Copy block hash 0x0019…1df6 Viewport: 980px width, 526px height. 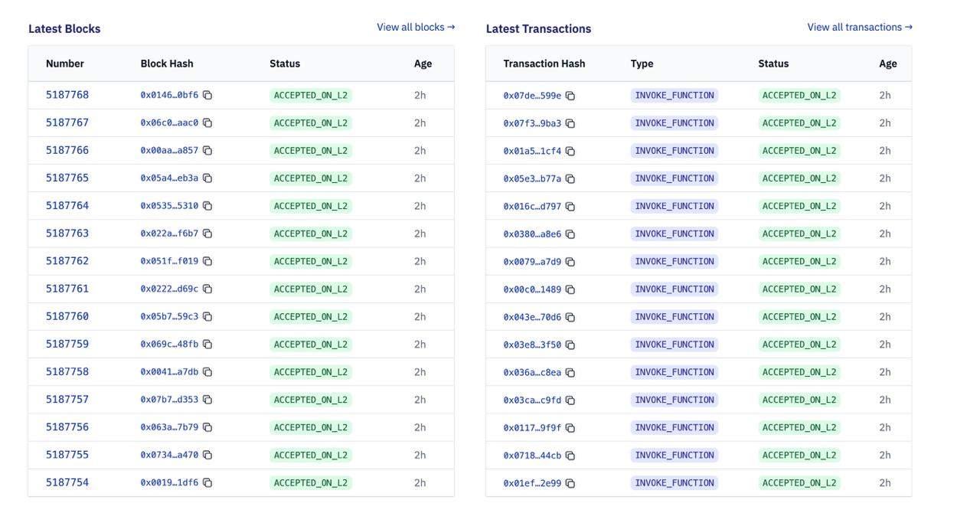(x=207, y=483)
